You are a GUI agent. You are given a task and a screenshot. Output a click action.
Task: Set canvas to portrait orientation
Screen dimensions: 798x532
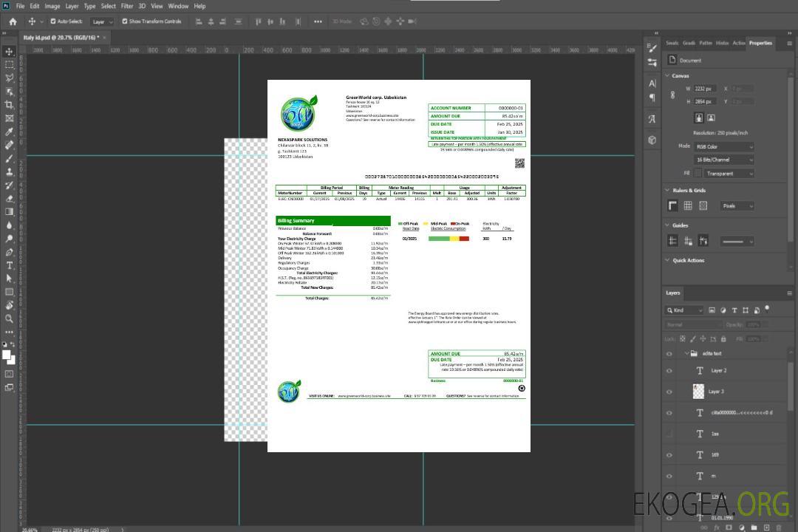699,118
